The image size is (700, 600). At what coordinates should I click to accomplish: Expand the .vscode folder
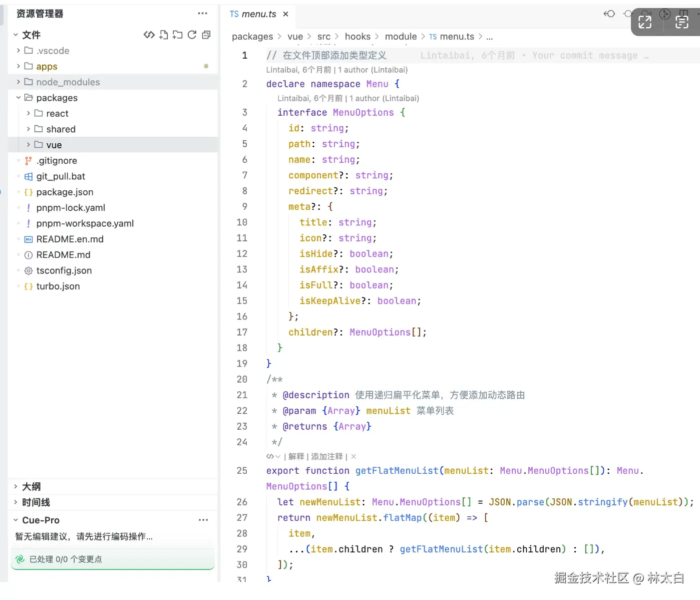pos(19,51)
